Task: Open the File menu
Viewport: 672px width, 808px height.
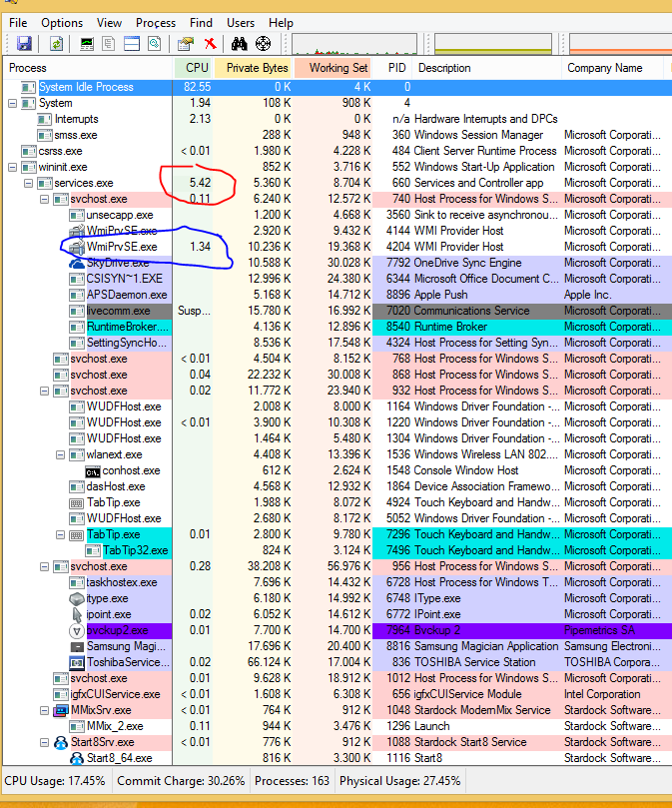Action: pos(18,23)
